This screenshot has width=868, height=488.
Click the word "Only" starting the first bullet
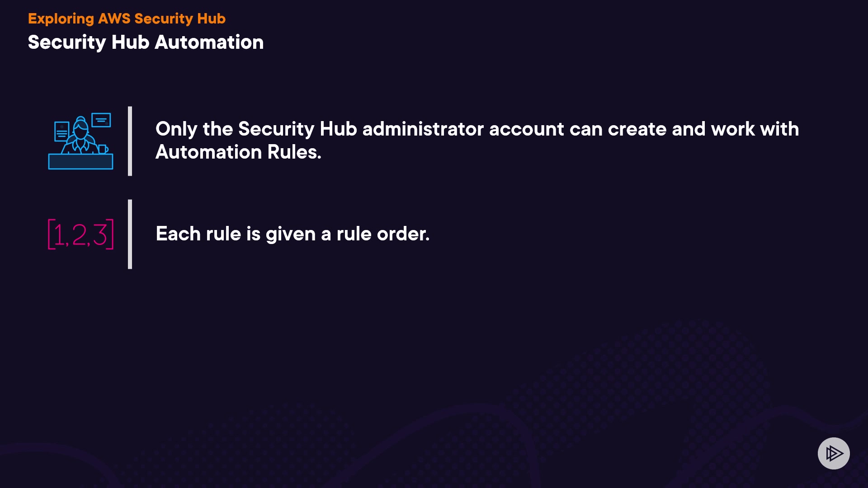coord(176,129)
